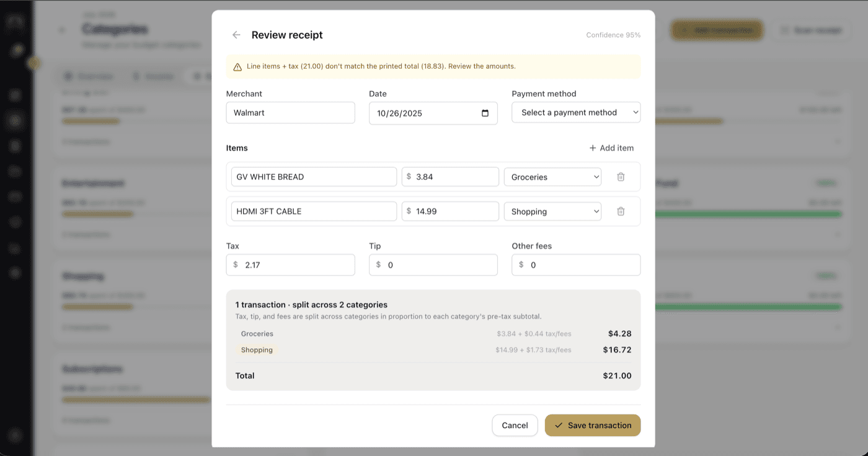Change the Groceries category for GV WHITE BREAD
The height and width of the screenshot is (456, 868).
(552, 177)
